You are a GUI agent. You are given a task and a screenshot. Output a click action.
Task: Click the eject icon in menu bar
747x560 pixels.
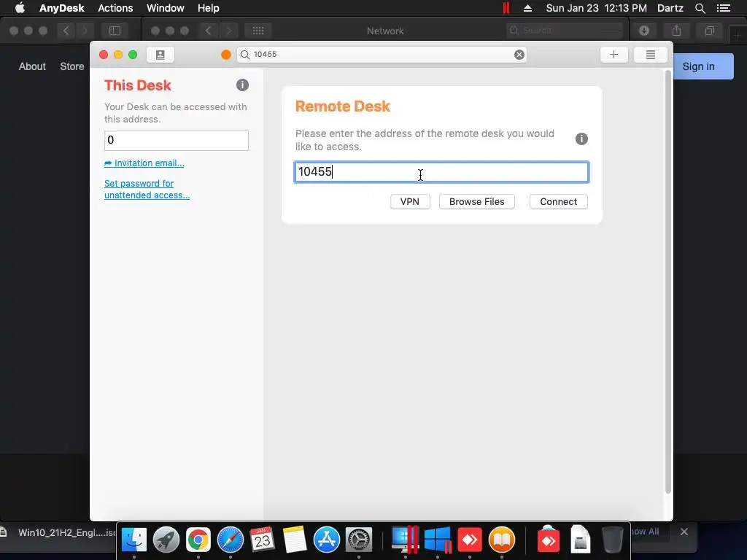point(527,8)
